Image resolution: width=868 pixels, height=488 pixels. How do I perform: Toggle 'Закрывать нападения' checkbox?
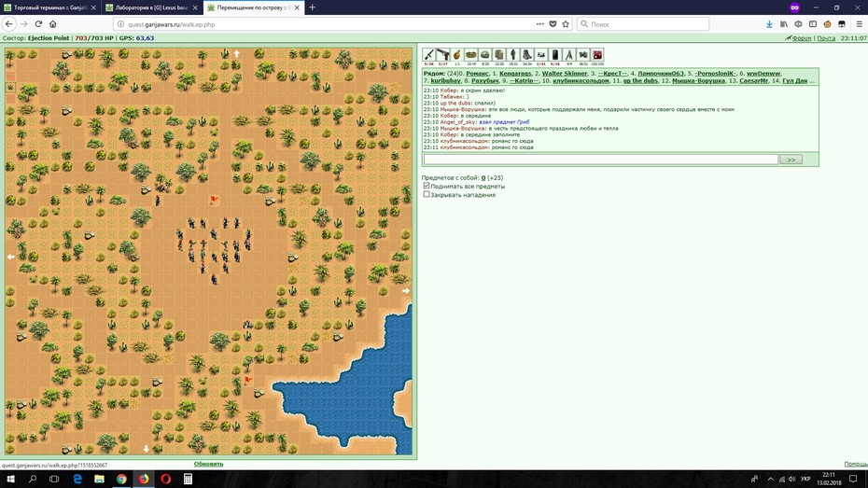[x=427, y=194]
